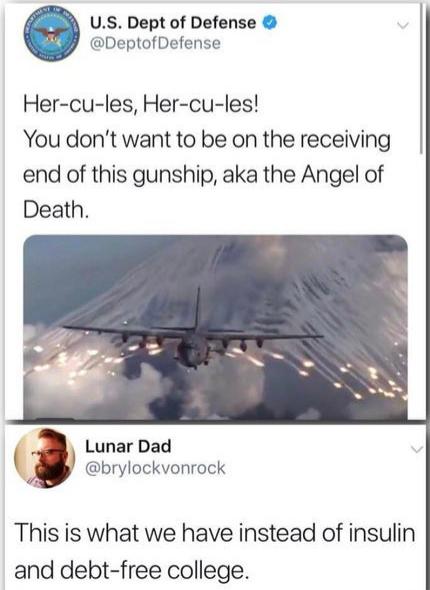Click the word "Death." in tweet
This screenshot has height=590, width=430.
[x=57, y=209]
